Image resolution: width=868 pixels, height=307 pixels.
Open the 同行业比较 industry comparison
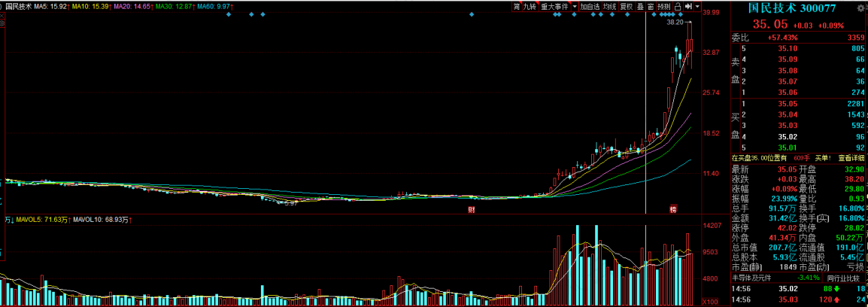tap(843, 278)
